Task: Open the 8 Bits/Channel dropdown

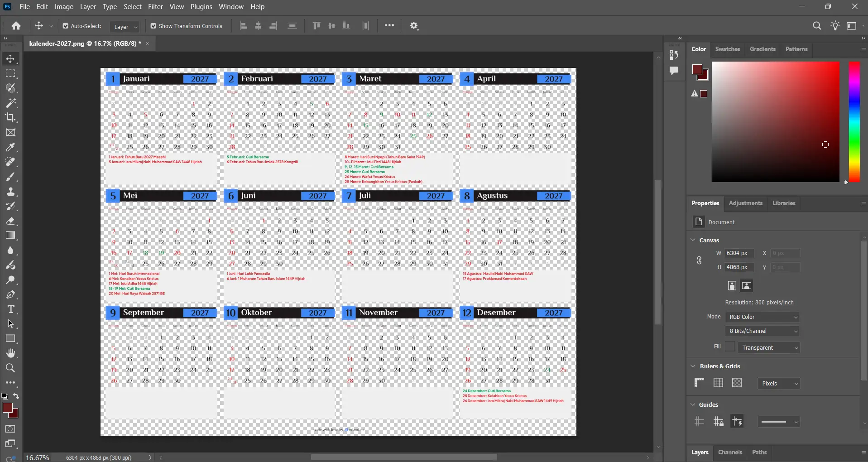Action: pos(762,331)
